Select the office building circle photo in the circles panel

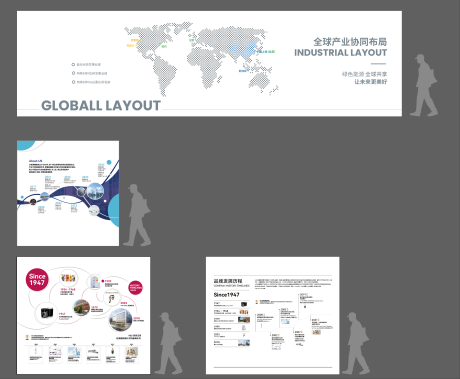121,319
